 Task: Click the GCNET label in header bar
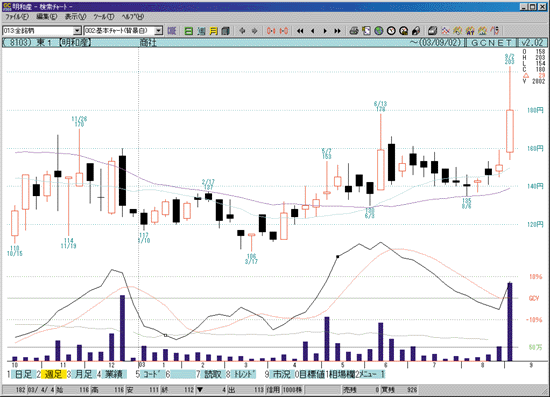click(491, 42)
